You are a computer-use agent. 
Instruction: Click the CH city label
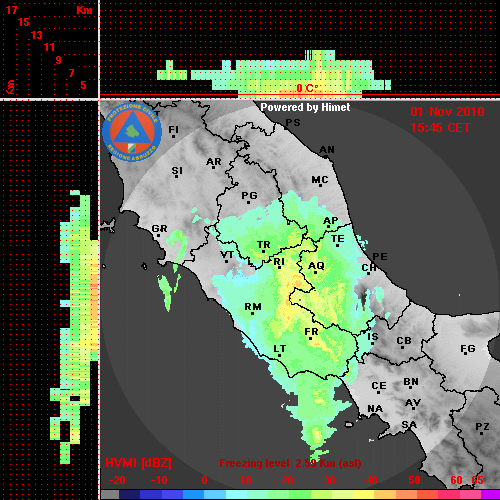click(369, 268)
